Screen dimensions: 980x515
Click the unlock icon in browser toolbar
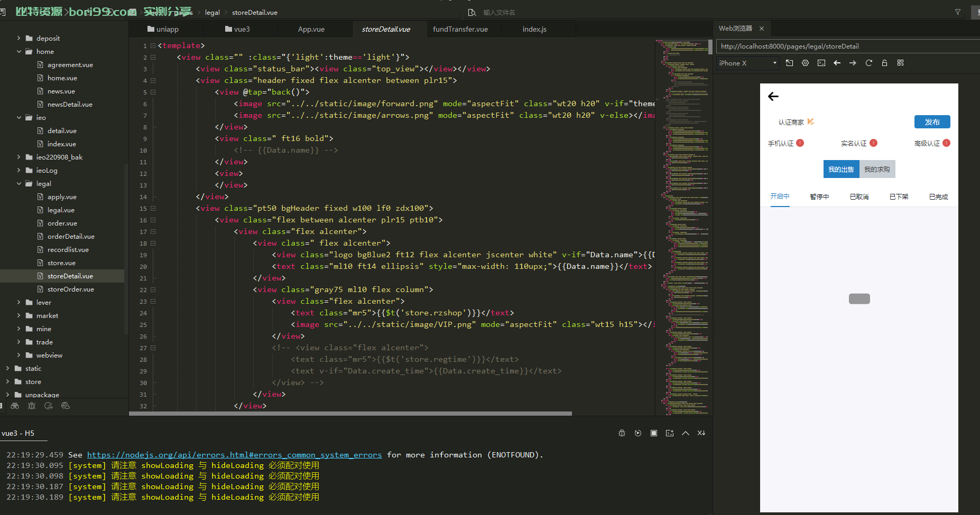click(884, 63)
